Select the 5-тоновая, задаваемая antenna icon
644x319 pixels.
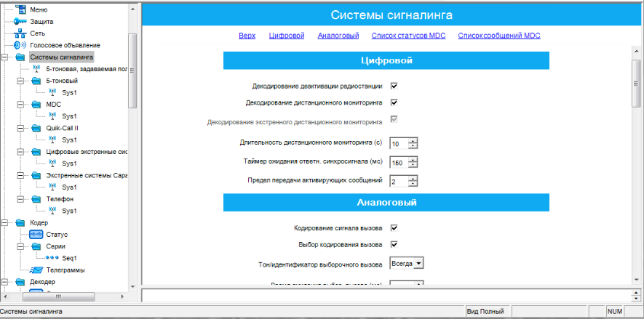click(x=36, y=69)
